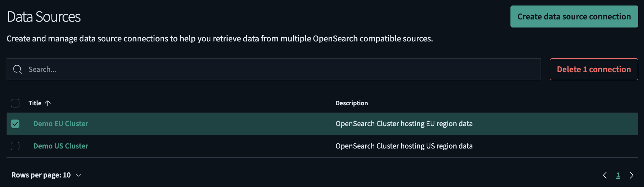Viewport: 644px width, 187px height.
Task: Focus the Search input field
Action: [x=274, y=69]
